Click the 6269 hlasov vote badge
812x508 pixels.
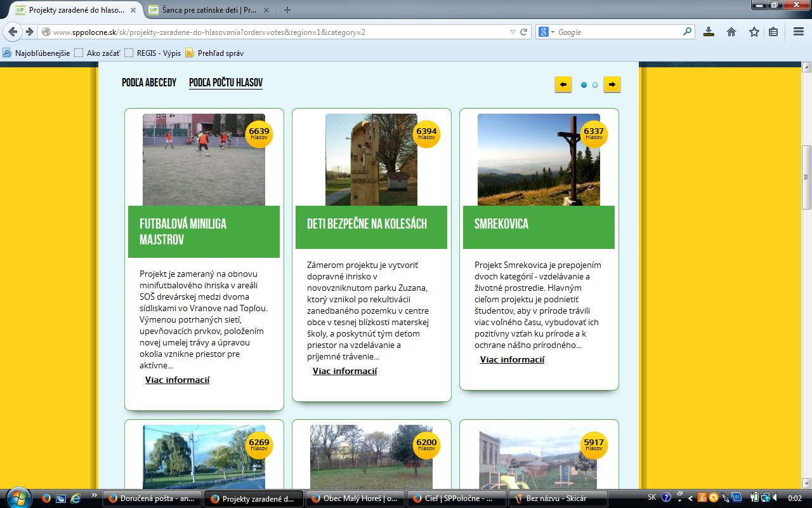pos(259,445)
